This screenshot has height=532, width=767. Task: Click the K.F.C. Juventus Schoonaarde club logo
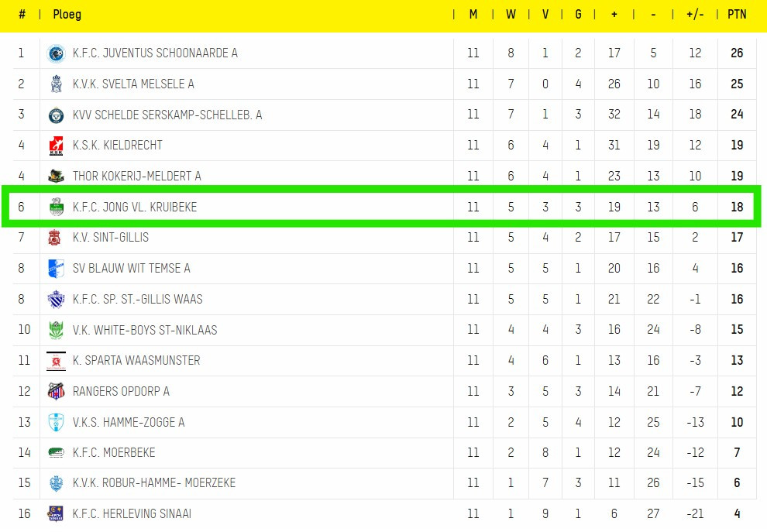56,53
